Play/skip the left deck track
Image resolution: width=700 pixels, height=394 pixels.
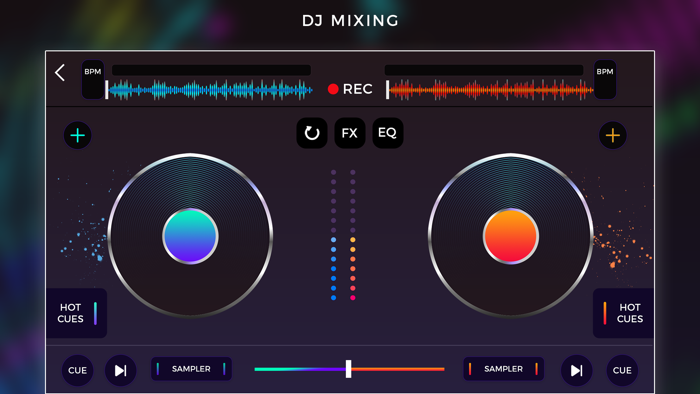(121, 370)
